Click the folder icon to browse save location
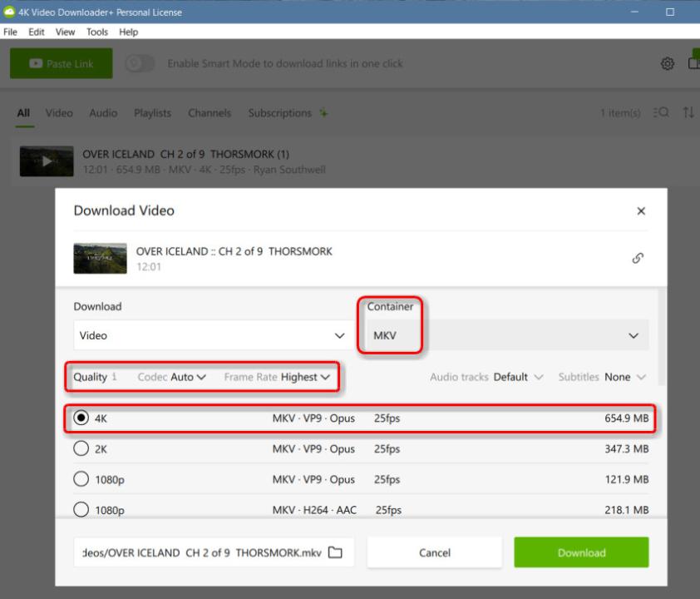This screenshot has height=599, width=700. (x=335, y=552)
